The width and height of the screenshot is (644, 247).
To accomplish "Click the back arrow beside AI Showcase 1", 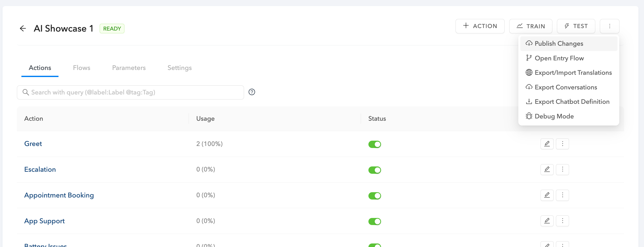I will (23, 29).
